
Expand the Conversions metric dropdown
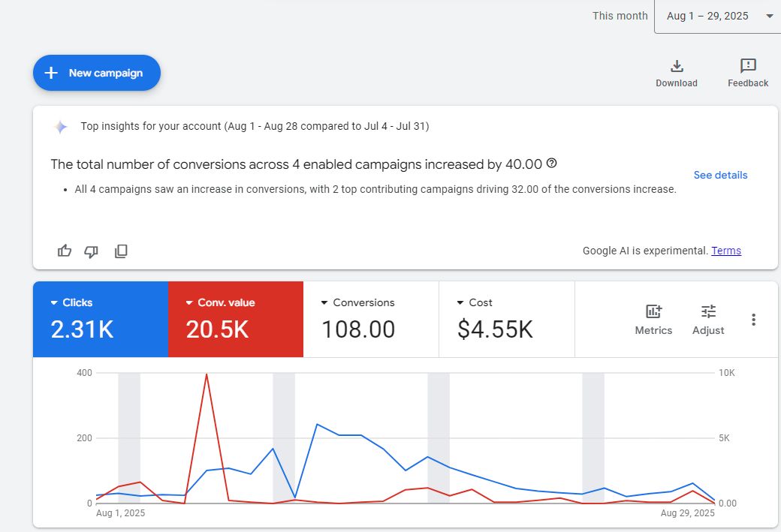tap(324, 303)
